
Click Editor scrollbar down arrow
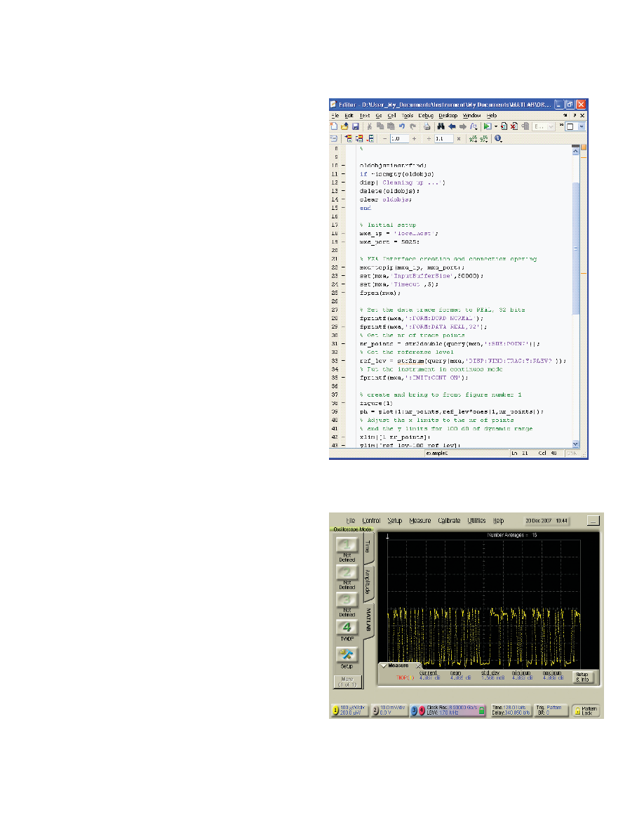[x=575, y=444]
